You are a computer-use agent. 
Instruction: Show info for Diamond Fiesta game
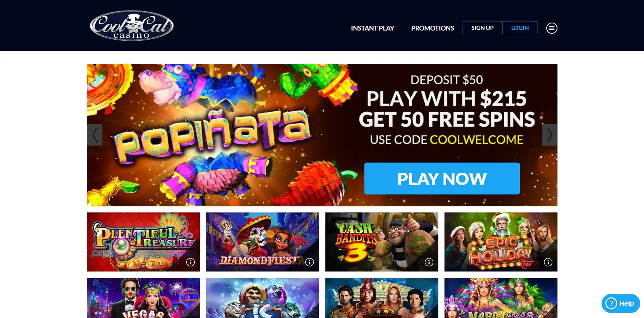tap(309, 262)
